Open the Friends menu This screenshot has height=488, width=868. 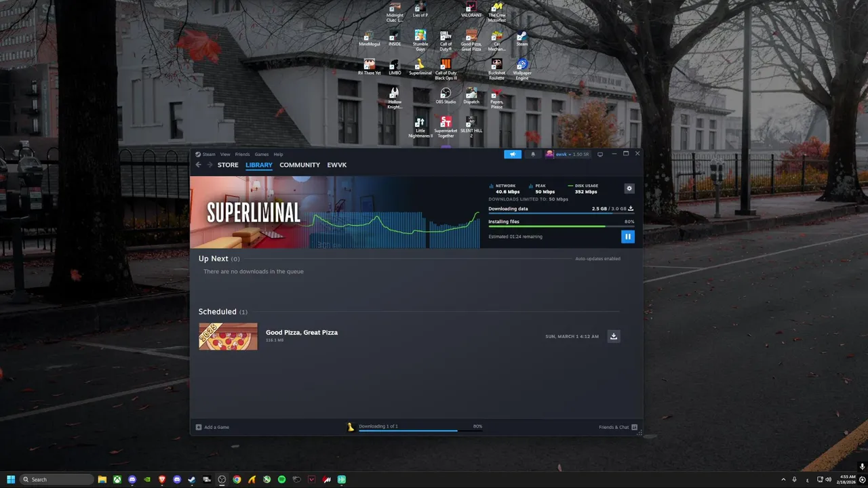pyautogui.click(x=242, y=154)
